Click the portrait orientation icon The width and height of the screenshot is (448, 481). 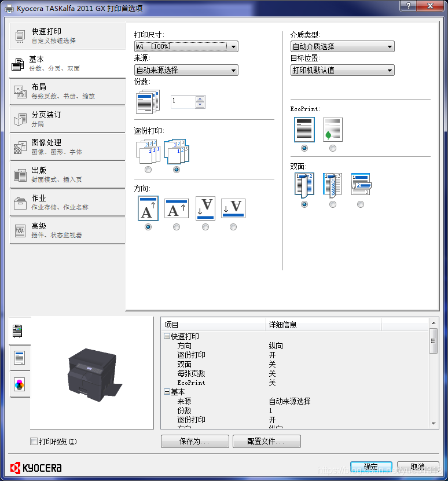(148, 208)
